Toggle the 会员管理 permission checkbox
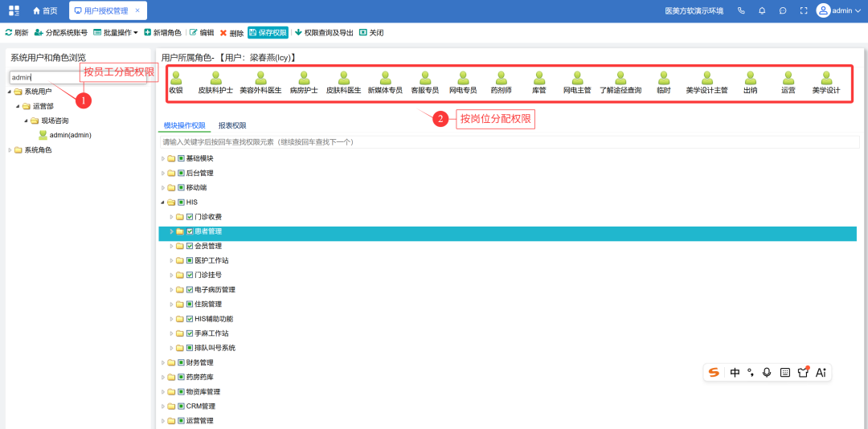 coord(190,246)
